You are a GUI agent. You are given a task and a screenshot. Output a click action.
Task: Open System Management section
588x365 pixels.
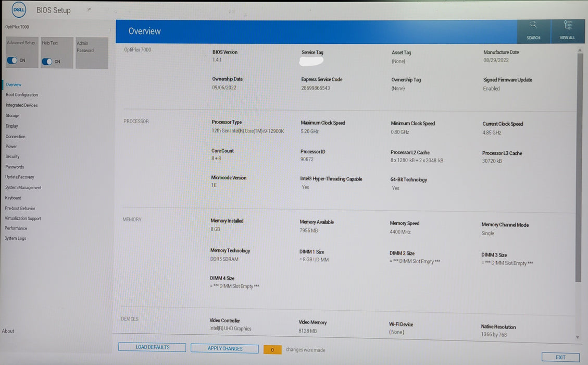click(x=23, y=188)
